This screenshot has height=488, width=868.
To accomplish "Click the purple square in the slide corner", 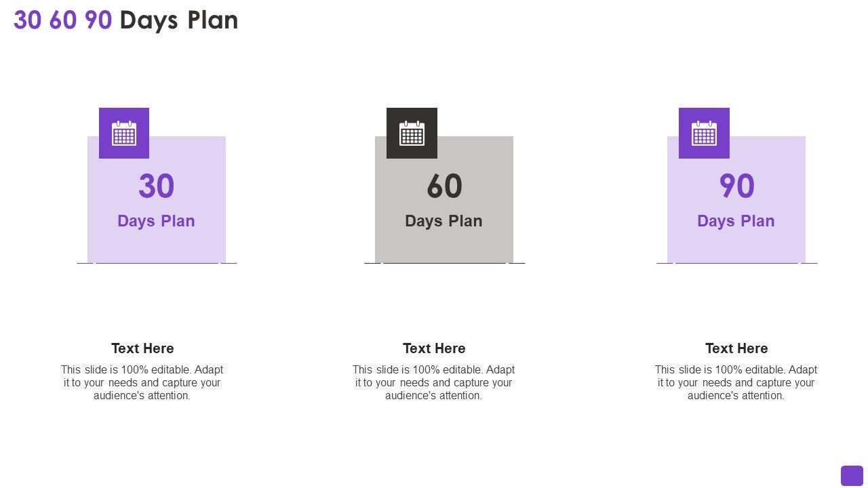I will [852, 476].
